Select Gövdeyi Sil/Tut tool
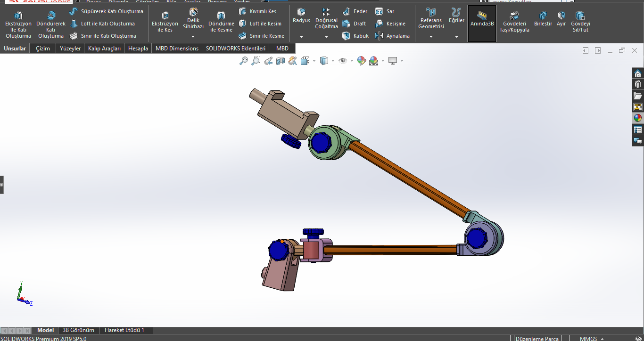 pos(580,23)
